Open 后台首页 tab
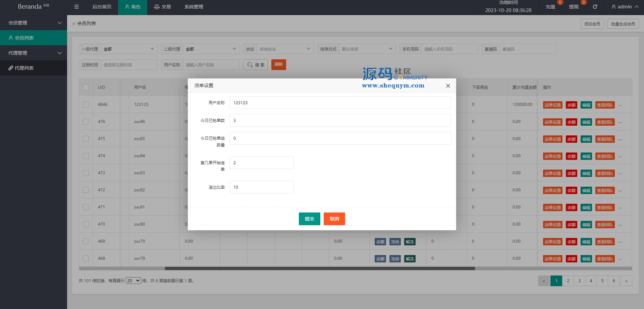 [x=102, y=7]
